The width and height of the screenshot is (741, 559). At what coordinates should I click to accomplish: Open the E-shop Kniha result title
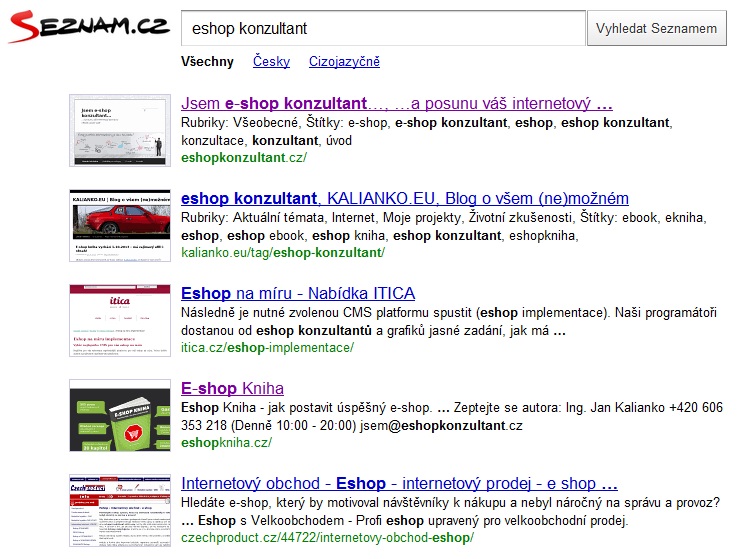coord(232,388)
